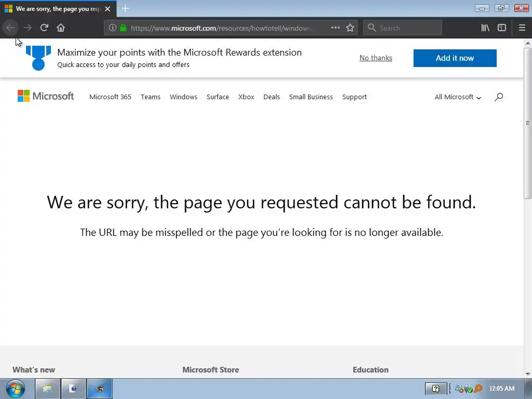Image resolution: width=532 pixels, height=399 pixels.
Task: Click the taskbar clock 12:05 AM
Action: [502, 389]
